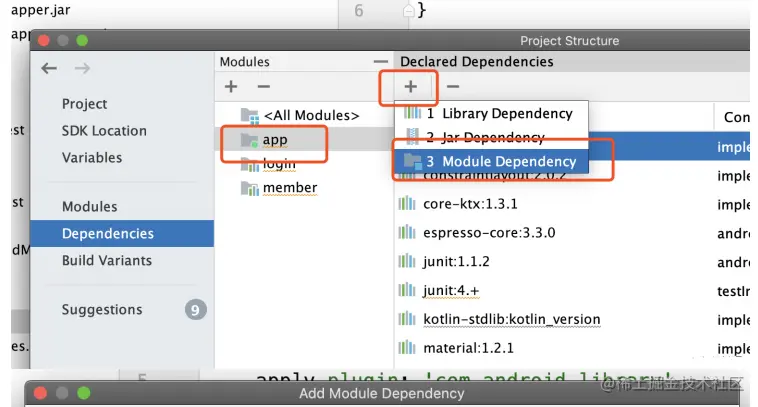Image resolution: width=758 pixels, height=407 pixels.
Task: Close the Add Module Dependency dialog
Action: click(x=41, y=393)
